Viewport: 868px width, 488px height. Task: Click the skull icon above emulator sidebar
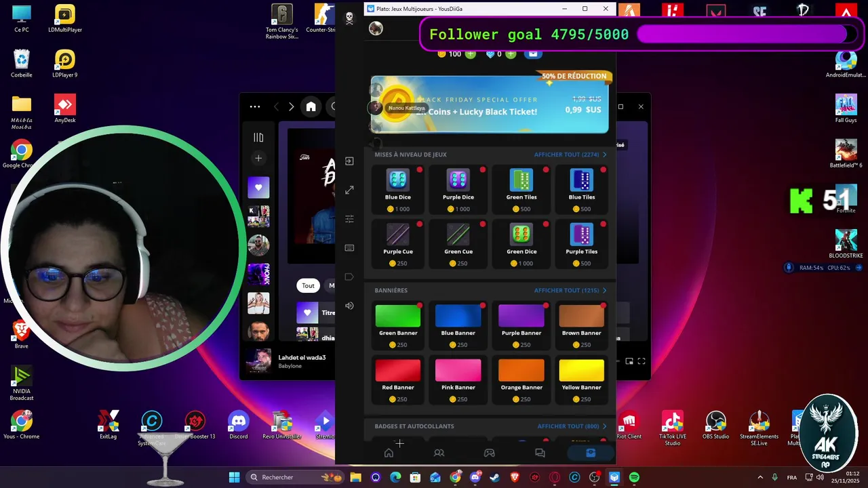[349, 18]
